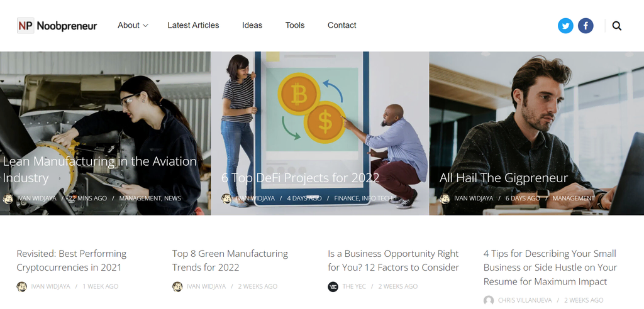Open Lean Manufacturing in the Aviation Industry headline
644x309 pixels.
coord(99,170)
